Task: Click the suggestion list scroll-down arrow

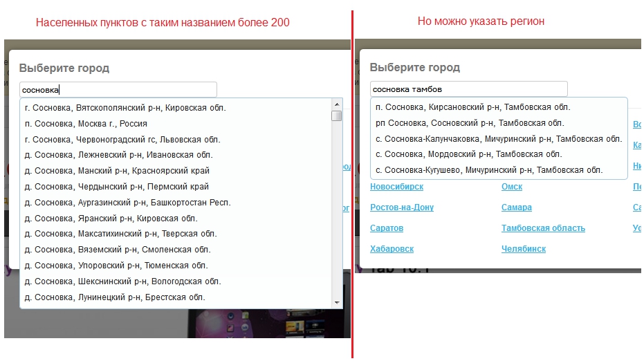Action: point(337,303)
